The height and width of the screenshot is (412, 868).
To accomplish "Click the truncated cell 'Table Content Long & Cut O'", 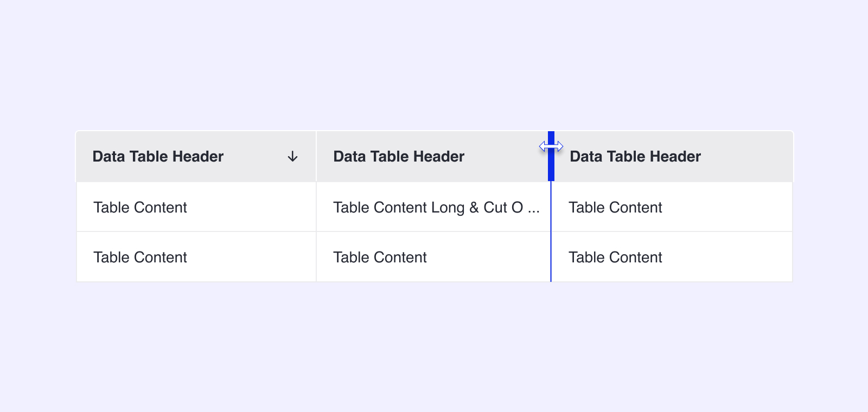I will pyautogui.click(x=428, y=208).
